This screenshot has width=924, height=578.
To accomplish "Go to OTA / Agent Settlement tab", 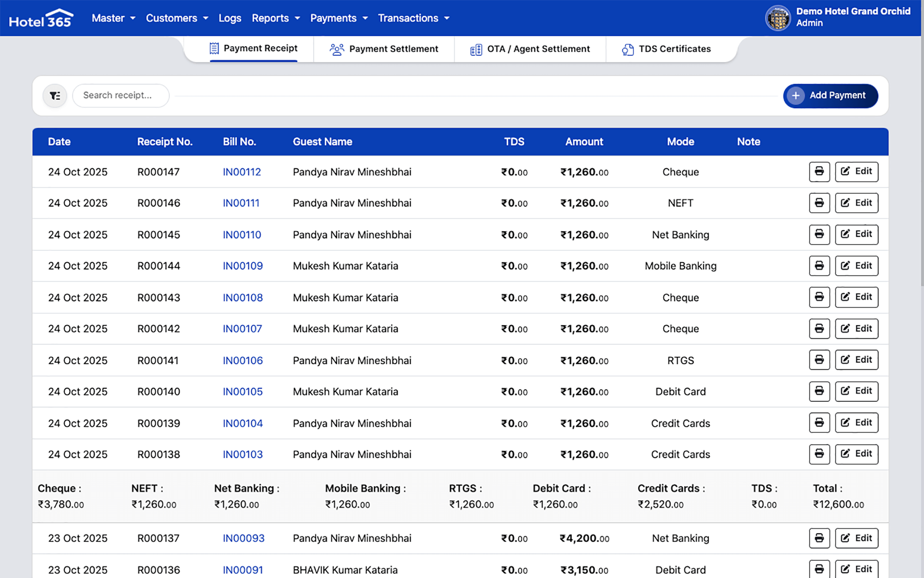I will pos(530,49).
